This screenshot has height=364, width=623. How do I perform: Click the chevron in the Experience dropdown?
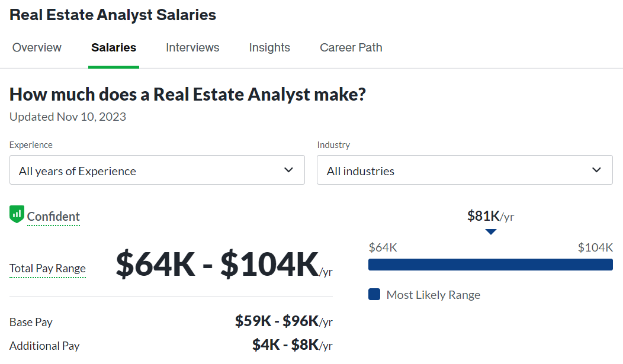point(289,170)
